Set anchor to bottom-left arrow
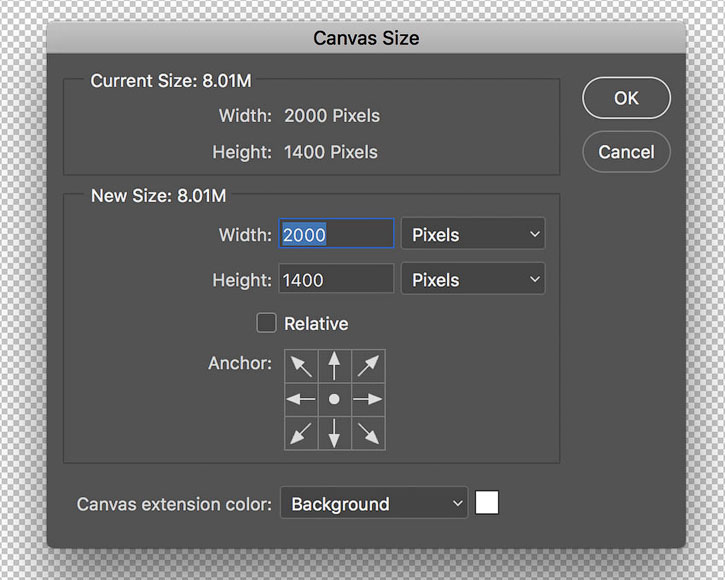The image size is (725, 580). pyautogui.click(x=301, y=433)
